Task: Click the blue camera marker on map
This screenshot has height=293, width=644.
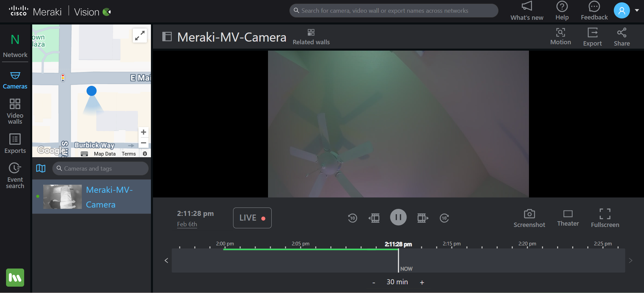Action: (x=92, y=91)
